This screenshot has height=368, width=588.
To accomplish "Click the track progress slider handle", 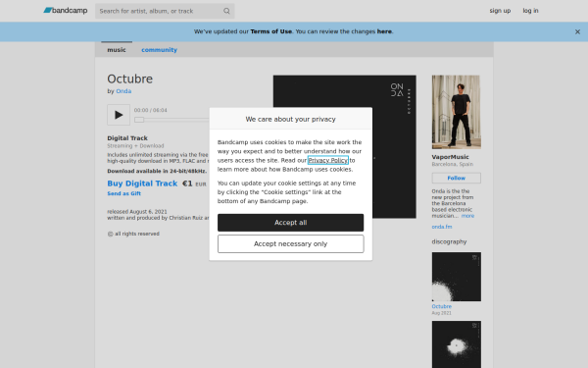I will (139, 120).
